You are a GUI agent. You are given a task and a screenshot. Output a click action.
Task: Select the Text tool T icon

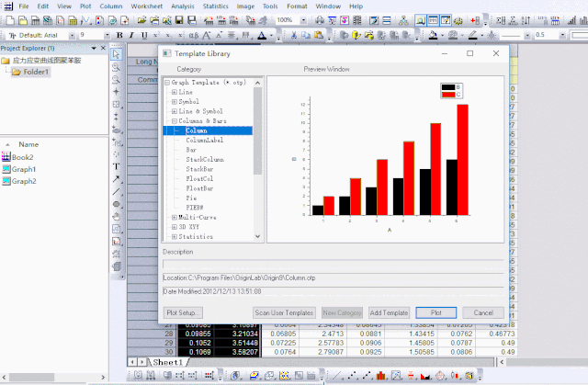[117, 166]
